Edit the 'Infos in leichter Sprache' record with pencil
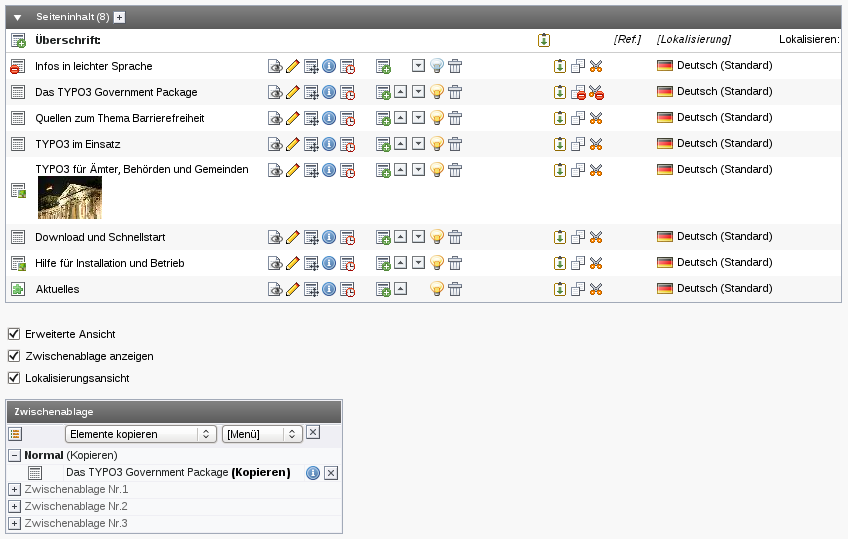Screen dimensions: 848x539 (x=293, y=66)
